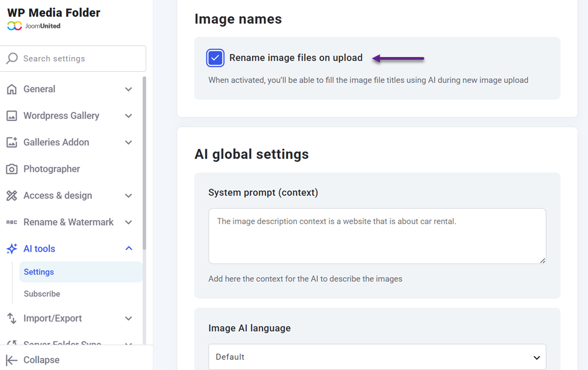
Task: Click the Rename image files on upload label
Action: [296, 58]
